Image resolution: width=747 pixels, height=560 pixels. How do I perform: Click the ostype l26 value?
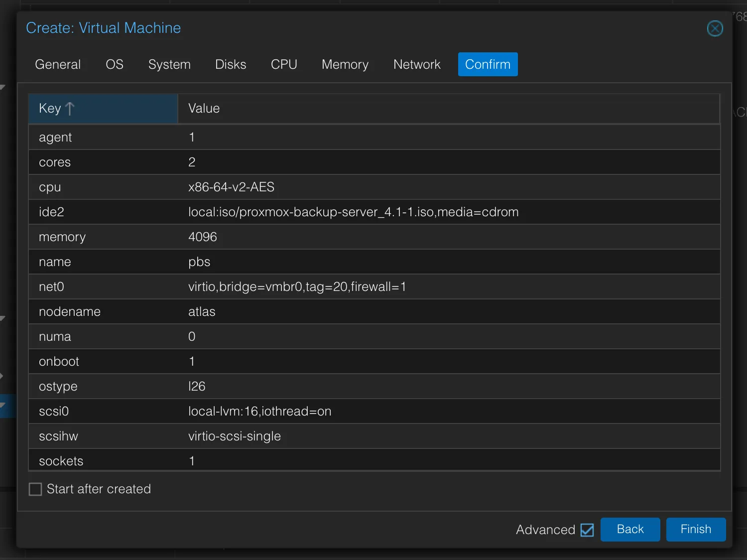[x=197, y=386]
